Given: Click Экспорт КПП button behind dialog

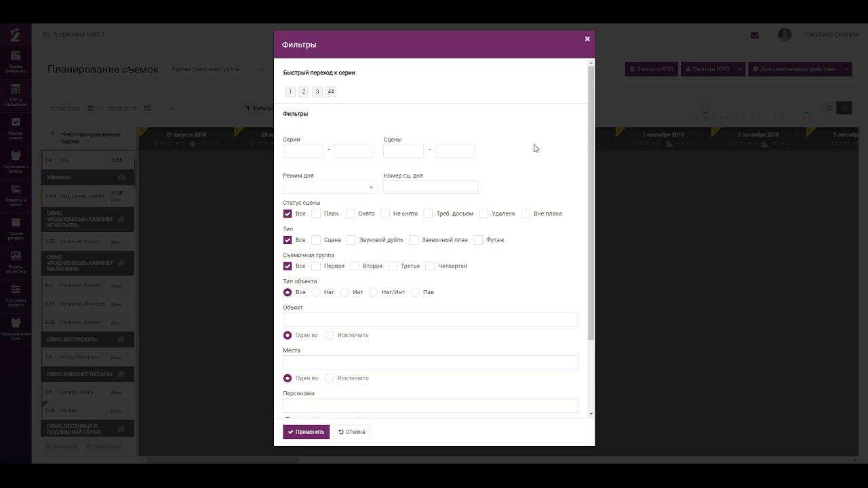Looking at the screenshot, I should [707, 69].
